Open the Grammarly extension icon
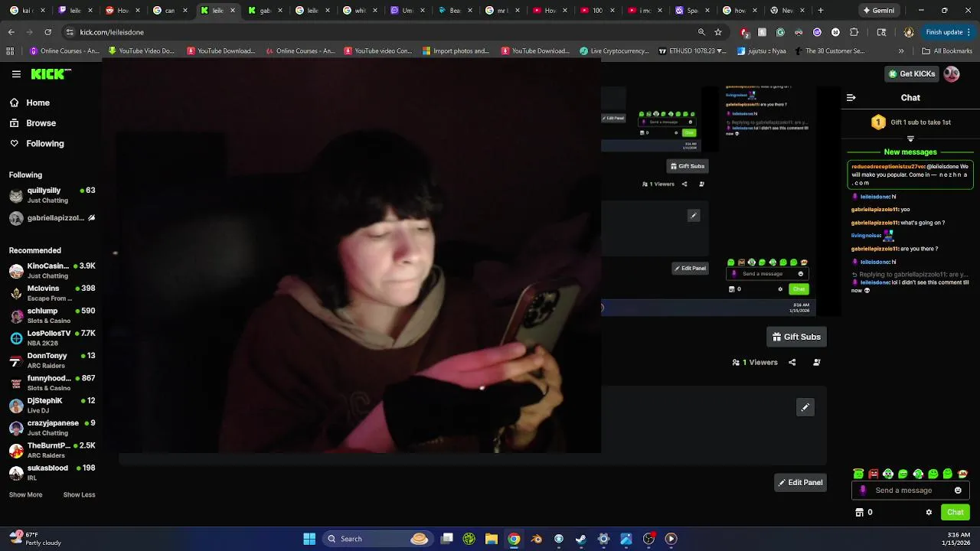980x551 pixels. click(780, 32)
